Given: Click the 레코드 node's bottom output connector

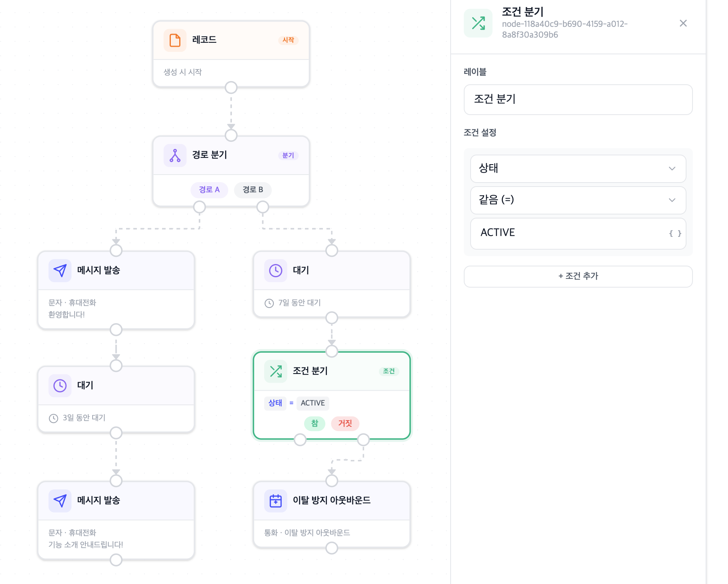Looking at the screenshot, I should (x=231, y=87).
